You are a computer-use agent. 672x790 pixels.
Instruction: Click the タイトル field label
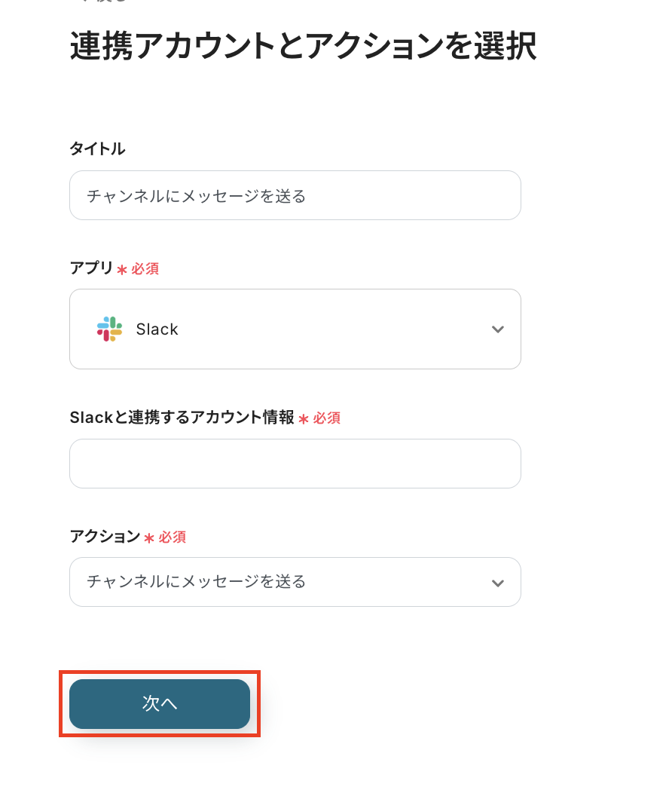click(97, 149)
